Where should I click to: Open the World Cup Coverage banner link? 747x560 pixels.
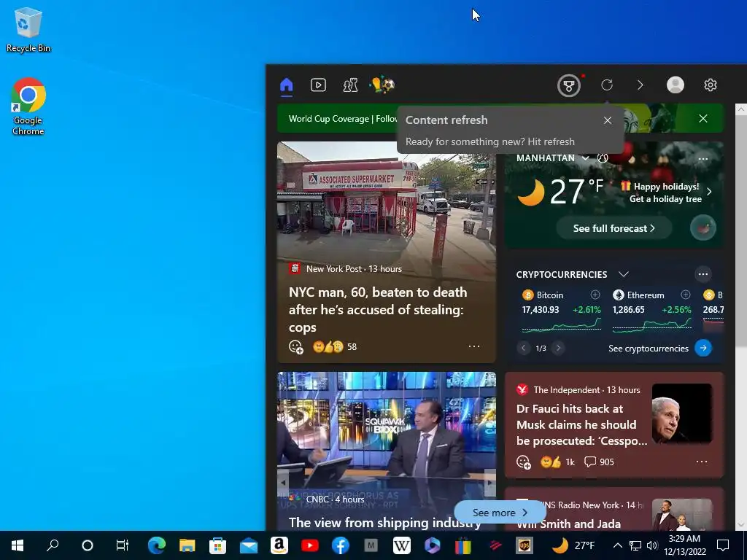coord(343,119)
